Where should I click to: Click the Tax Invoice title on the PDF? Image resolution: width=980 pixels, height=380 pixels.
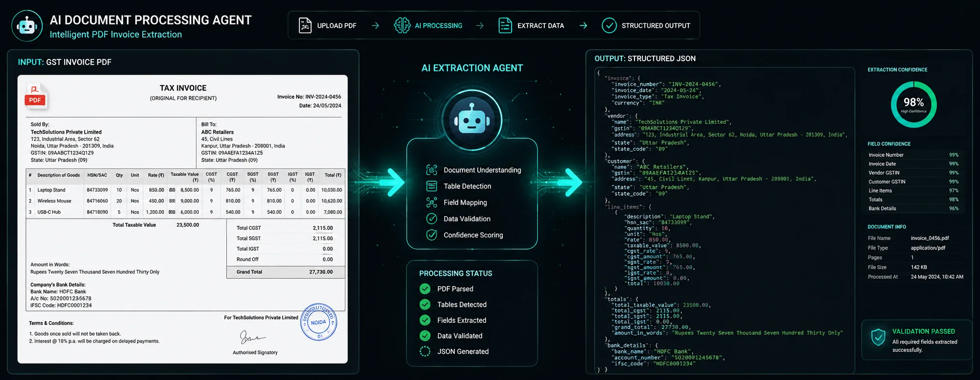(x=183, y=88)
